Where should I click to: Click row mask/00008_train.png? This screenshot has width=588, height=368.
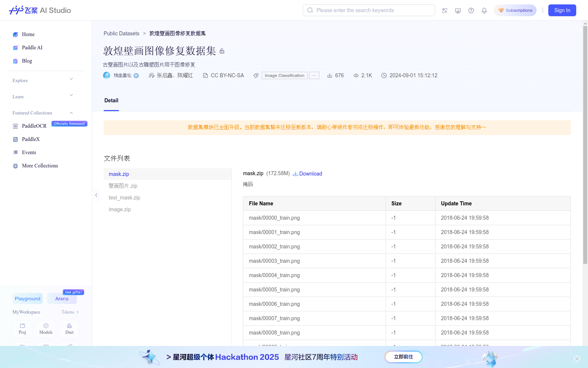click(x=407, y=333)
